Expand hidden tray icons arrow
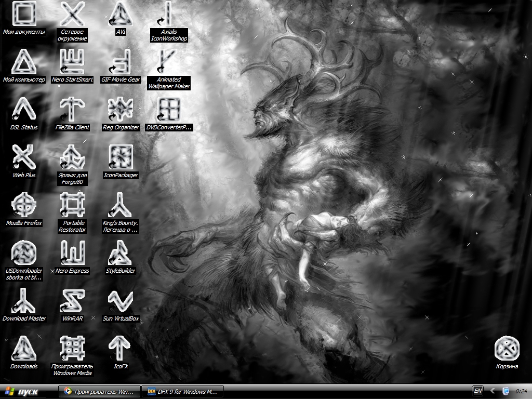The width and height of the screenshot is (532, 399). 493,391
